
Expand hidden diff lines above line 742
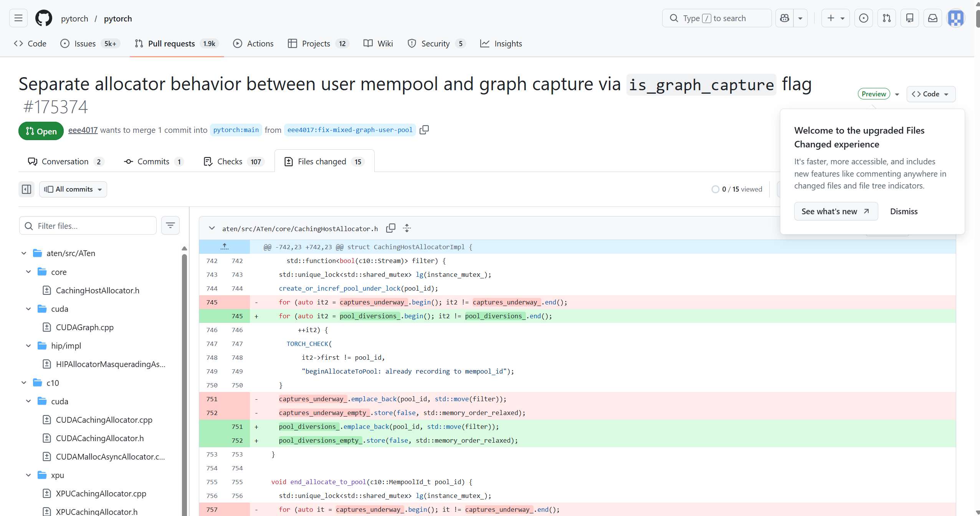[225, 246]
